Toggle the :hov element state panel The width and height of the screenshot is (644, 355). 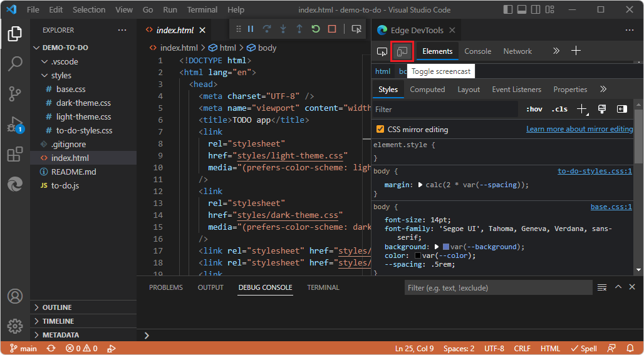click(534, 109)
